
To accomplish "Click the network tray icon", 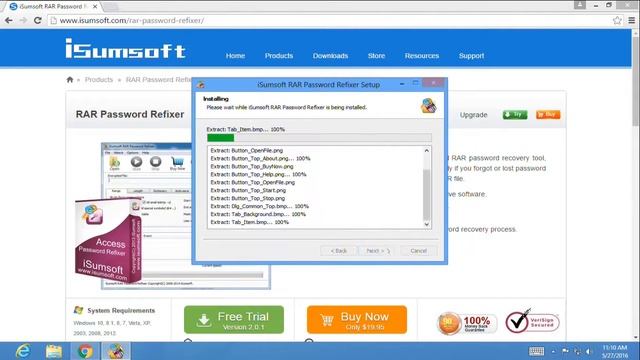I will pyautogui.click(x=577, y=351).
